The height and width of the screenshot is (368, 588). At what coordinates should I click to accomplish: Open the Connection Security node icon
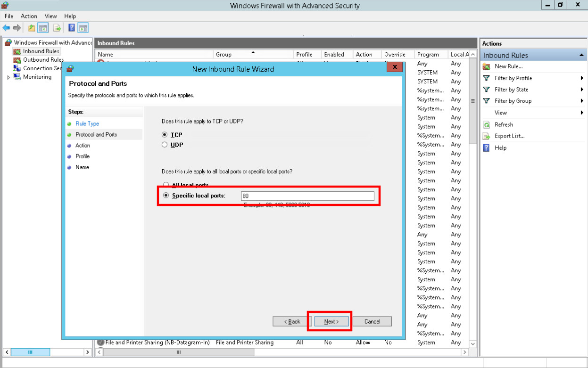coord(17,68)
